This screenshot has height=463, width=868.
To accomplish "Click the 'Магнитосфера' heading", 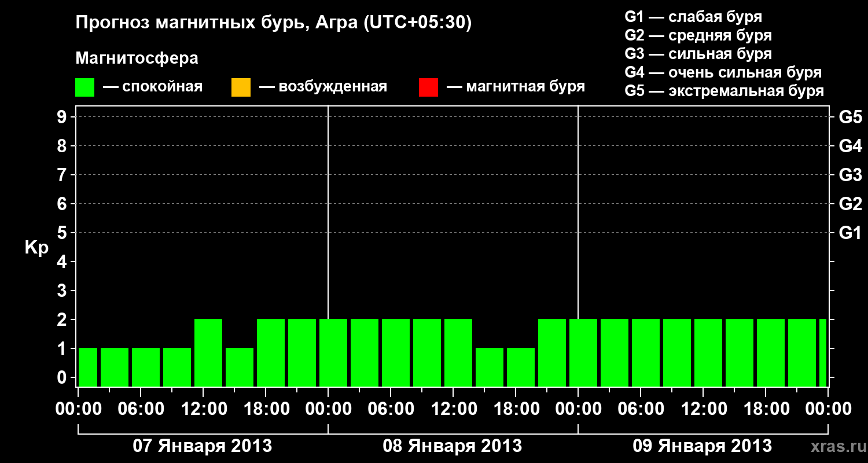I will 137,58.
